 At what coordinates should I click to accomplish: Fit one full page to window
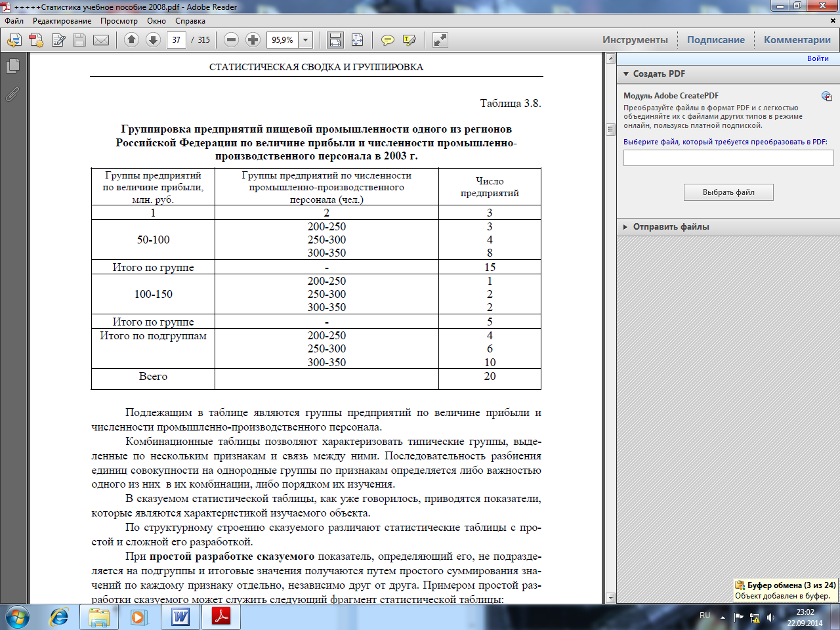click(x=357, y=40)
